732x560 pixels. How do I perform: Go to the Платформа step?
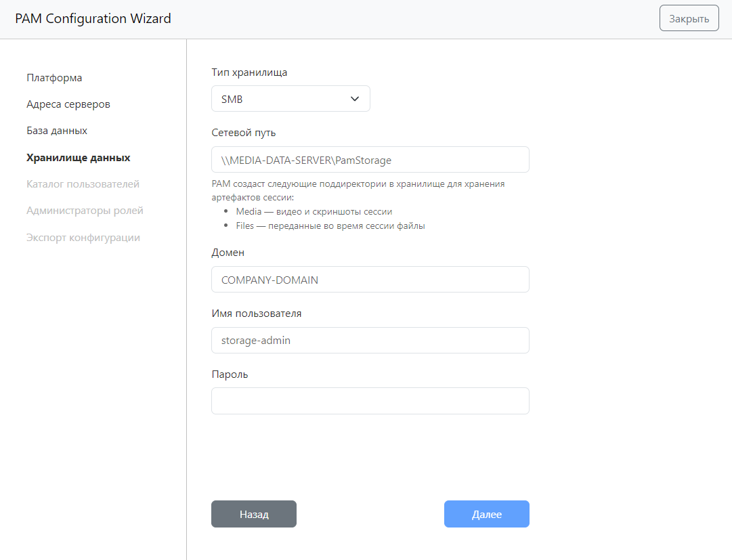(x=54, y=78)
